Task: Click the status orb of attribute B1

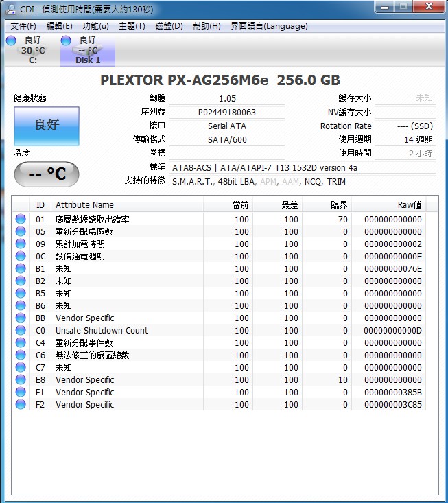Action: pyautogui.click(x=21, y=268)
